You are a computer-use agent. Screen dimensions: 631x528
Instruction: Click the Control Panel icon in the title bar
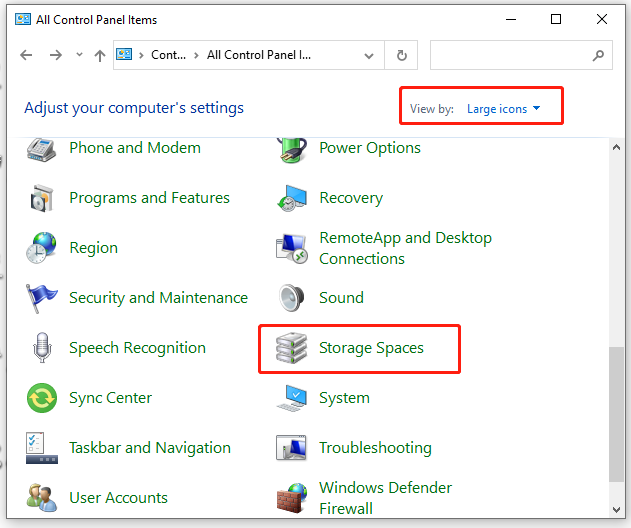[23, 19]
